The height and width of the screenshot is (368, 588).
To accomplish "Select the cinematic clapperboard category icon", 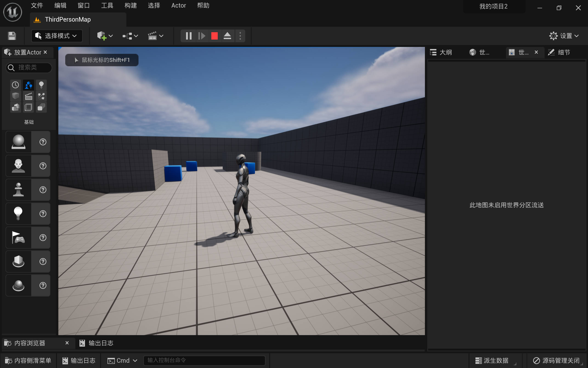I will click(28, 96).
